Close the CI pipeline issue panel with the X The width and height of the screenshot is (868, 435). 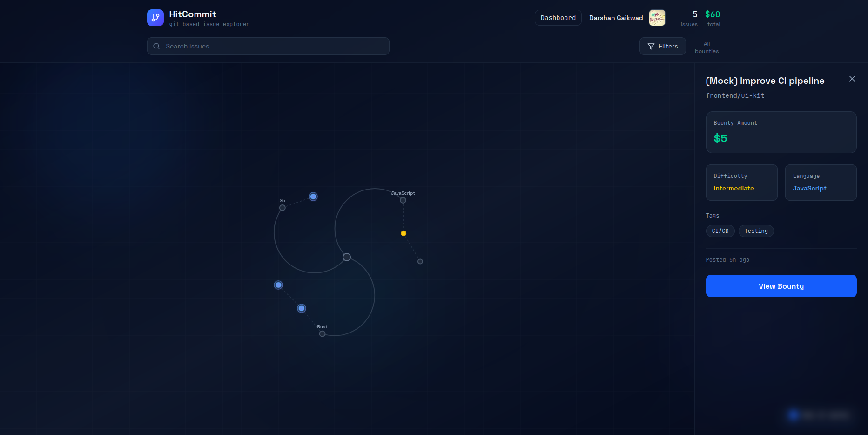852,79
